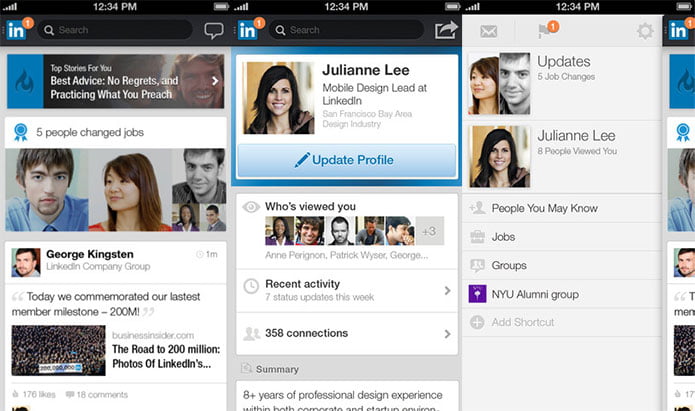Image resolution: width=695 pixels, height=411 pixels.
Task: Tap briefcase icon next to Jobs
Action: 477,237
